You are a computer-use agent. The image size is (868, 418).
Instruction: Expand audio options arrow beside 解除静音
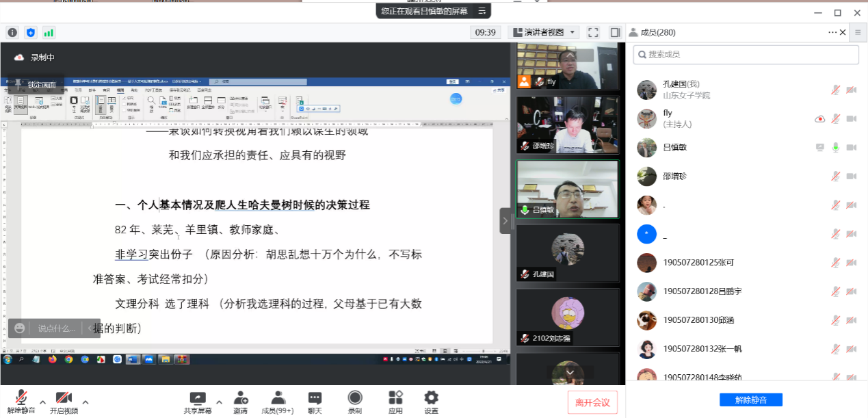(42, 402)
